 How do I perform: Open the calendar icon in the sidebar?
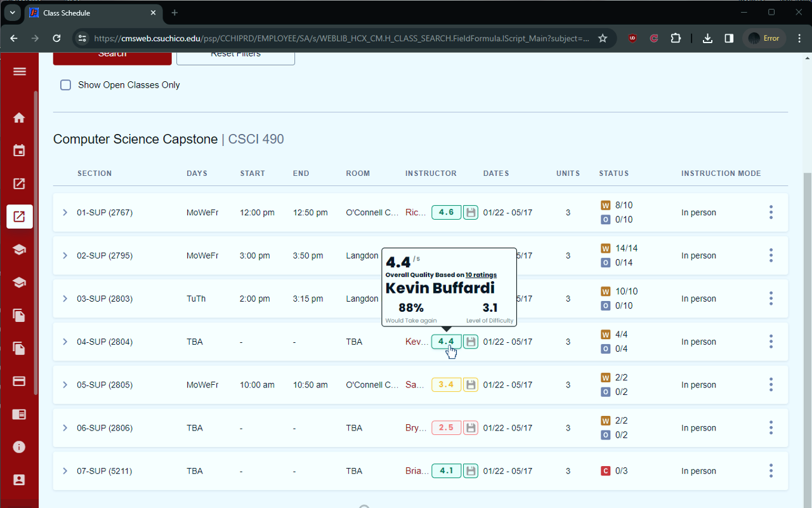pos(19,150)
